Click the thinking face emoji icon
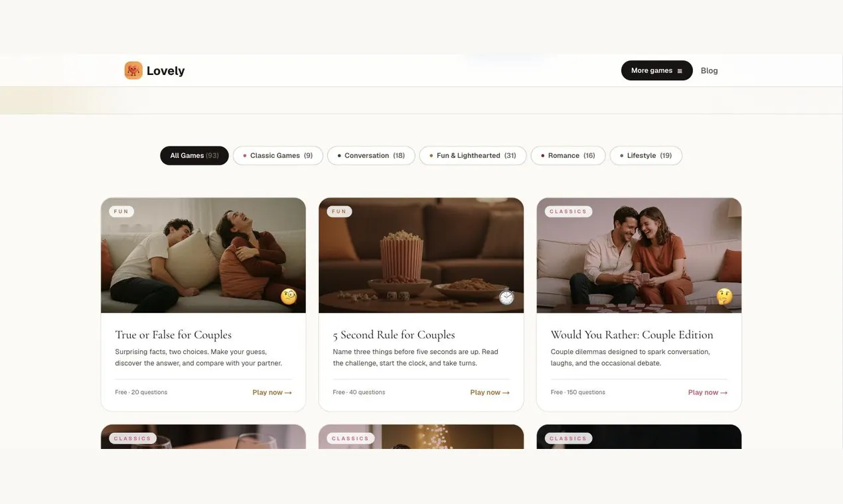The width and height of the screenshot is (843, 504). [x=724, y=296]
